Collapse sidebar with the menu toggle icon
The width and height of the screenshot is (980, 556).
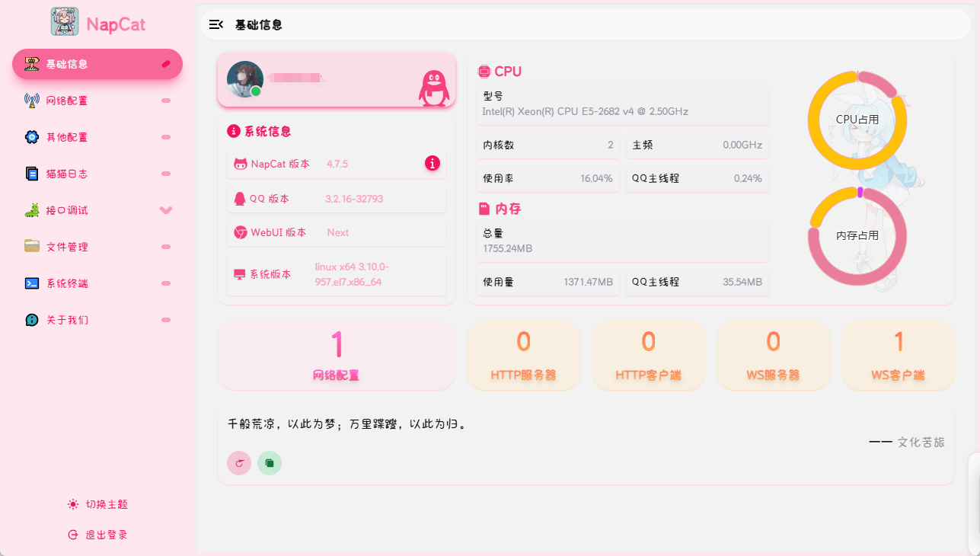point(216,24)
